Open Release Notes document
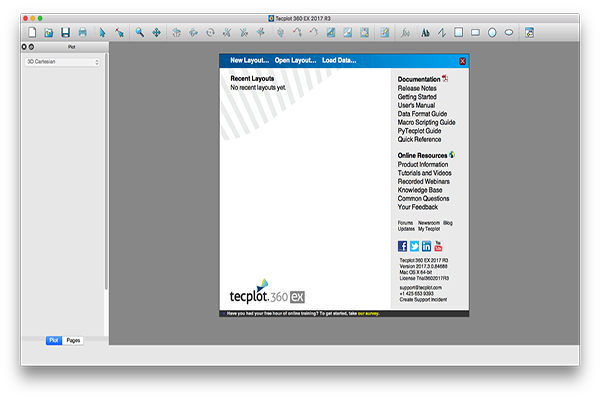Viewport: 600px width, 400px height. [x=417, y=88]
